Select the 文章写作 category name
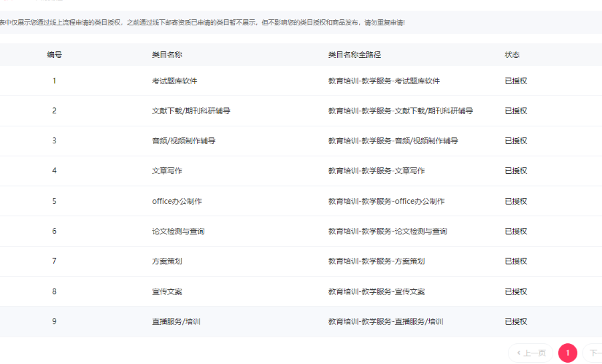Screen dimensions: 602x364 click(x=167, y=171)
